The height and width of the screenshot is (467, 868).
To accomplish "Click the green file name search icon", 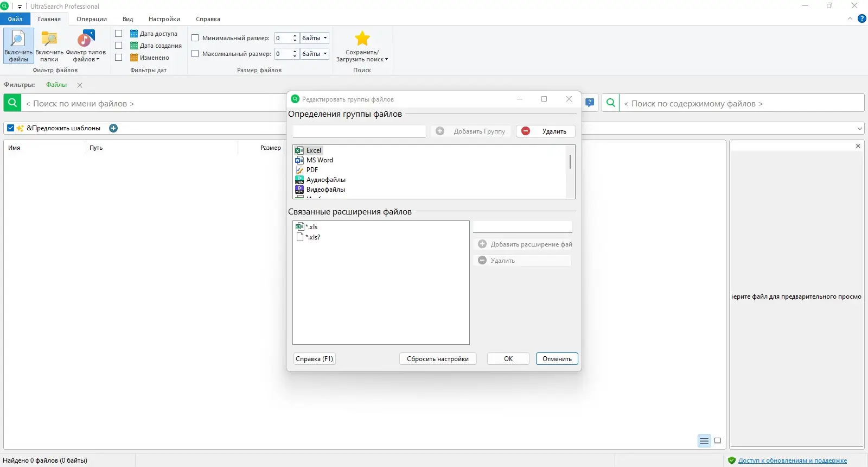I will pyautogui.click(x=12, y=103).
